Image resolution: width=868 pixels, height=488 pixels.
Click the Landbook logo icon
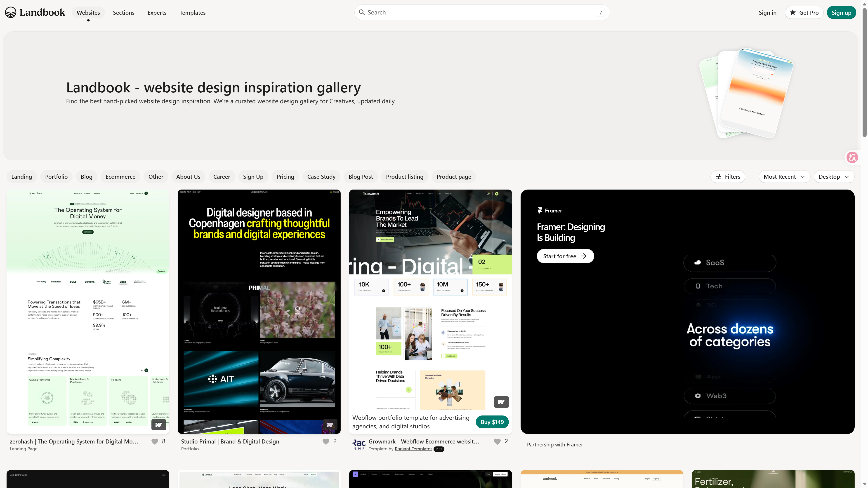[10, 12]
